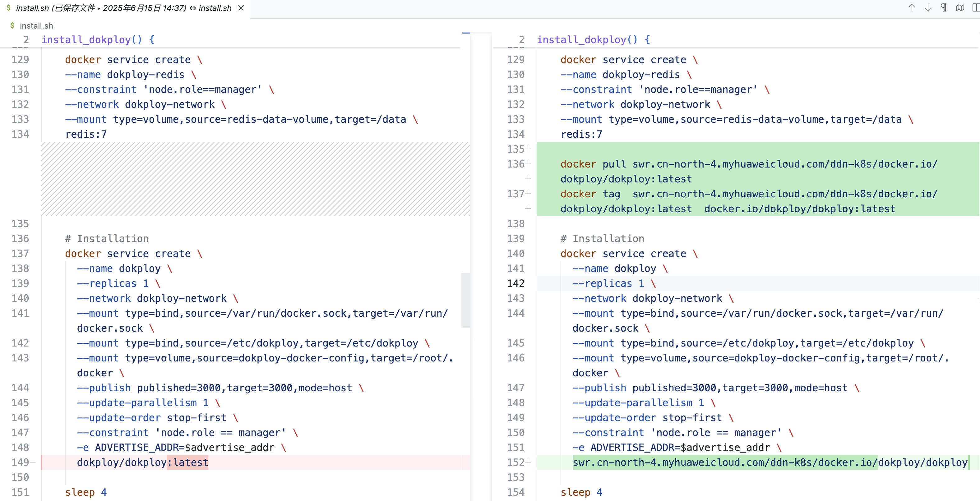Click the split editor layout icon
Image resolution: width=980 pixels, height=501 pixels.
(x=976, y=8)
